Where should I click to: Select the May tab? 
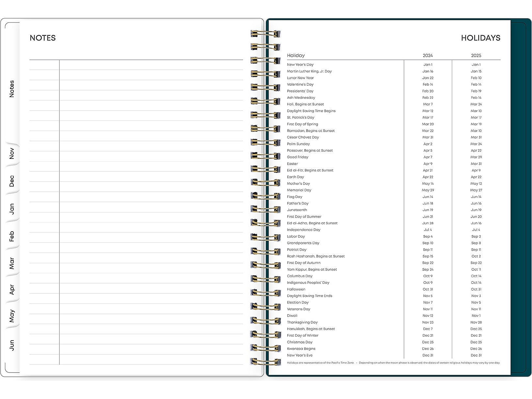pos(12,316)
